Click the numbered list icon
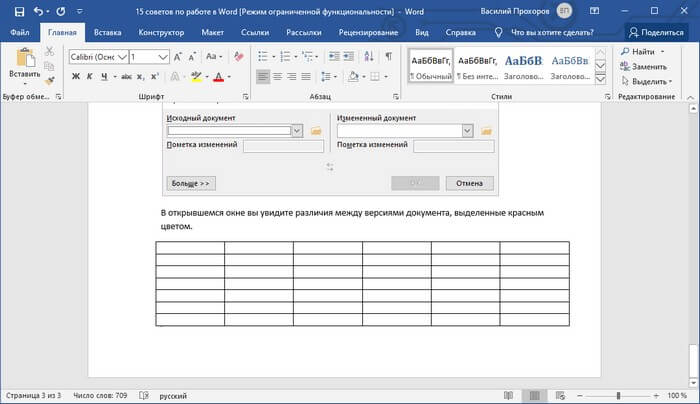 285,57
